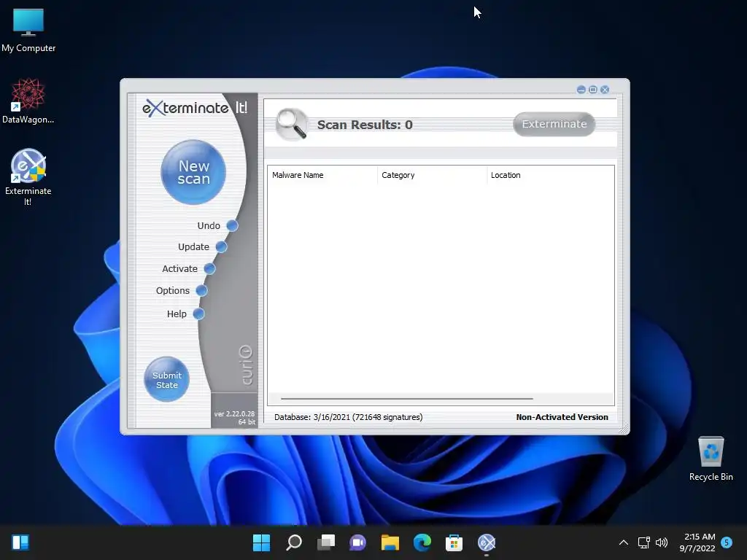This screenshot has width=747, height=560.
Task: Sort by Location column header
Action: [551, 175]
